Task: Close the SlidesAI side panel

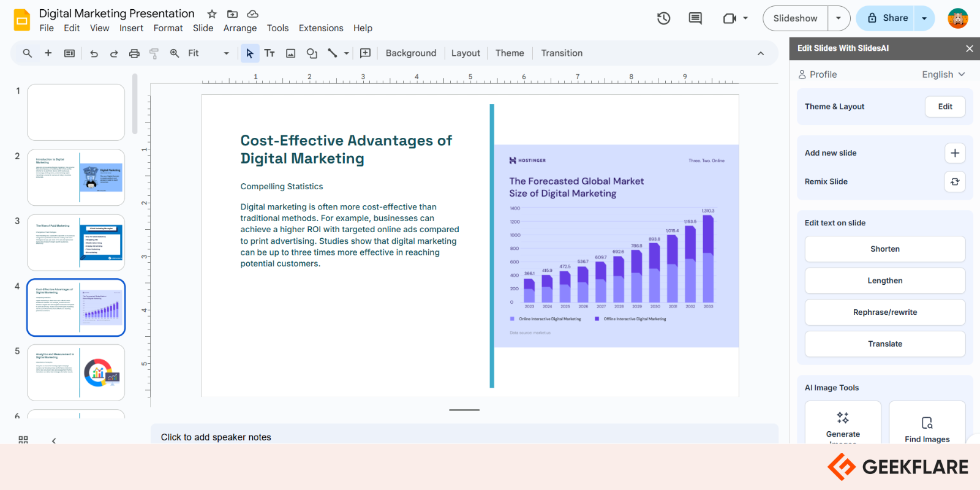Action: pos(969,48)
